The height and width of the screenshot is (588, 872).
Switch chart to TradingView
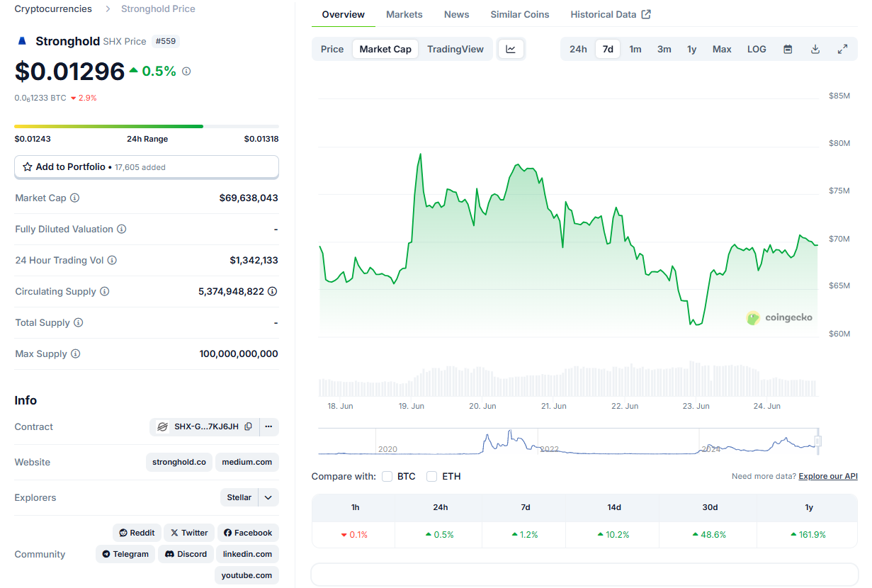[455, 49]
